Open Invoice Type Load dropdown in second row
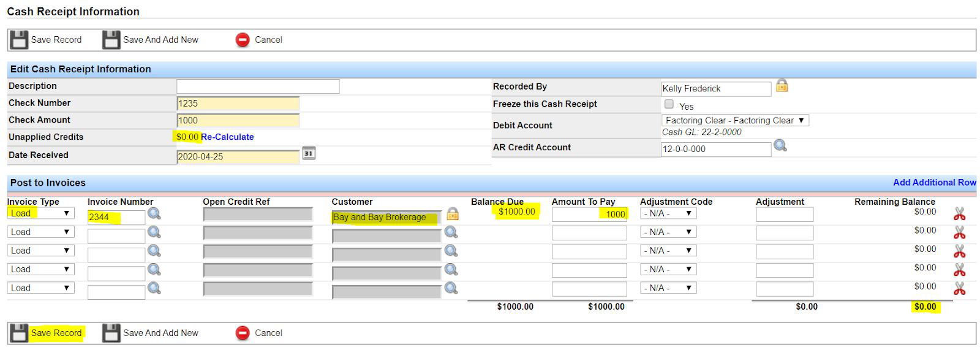Viewport: 980px width, 347px height. point(40,232)
